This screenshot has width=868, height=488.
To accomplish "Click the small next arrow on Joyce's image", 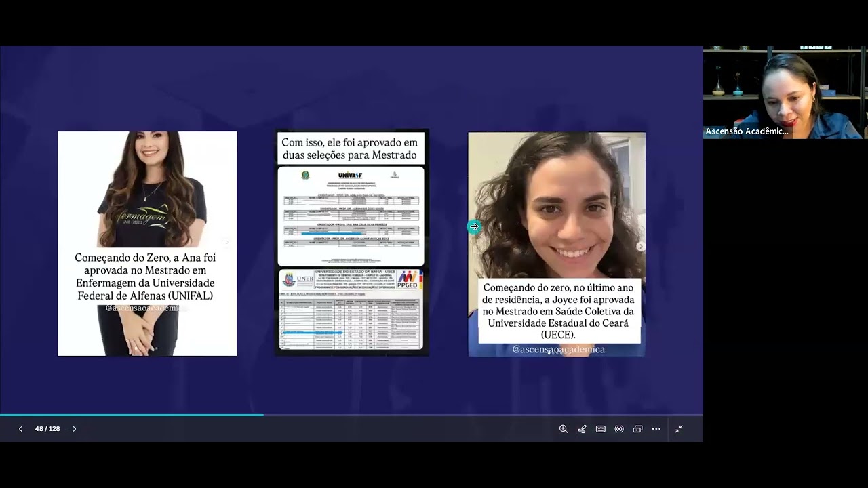I will pyautogui.click(x=640, y=247).
